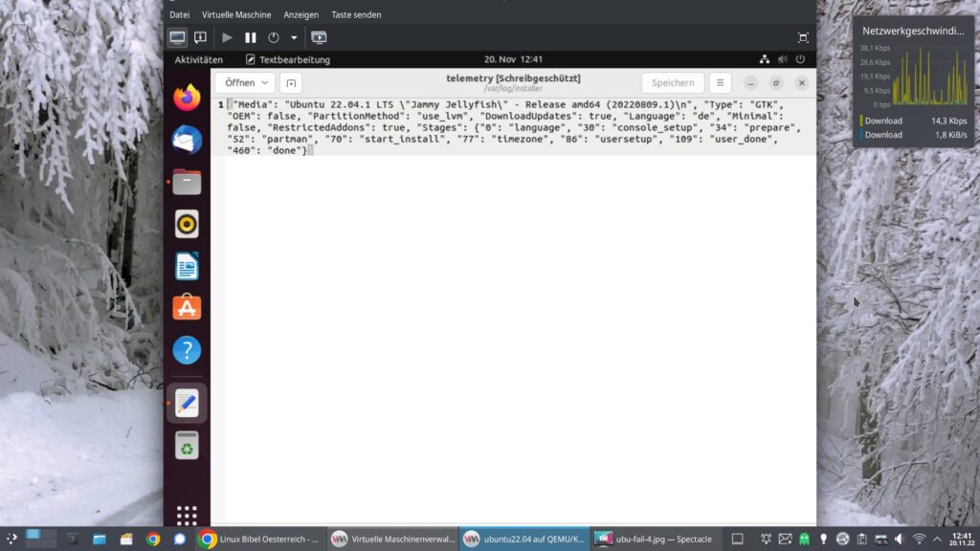Image resolution: width=980 pixels, height=551 pixels.
Task: Launch Firefox from the Ubuntu dock
Action: [187, 99]
